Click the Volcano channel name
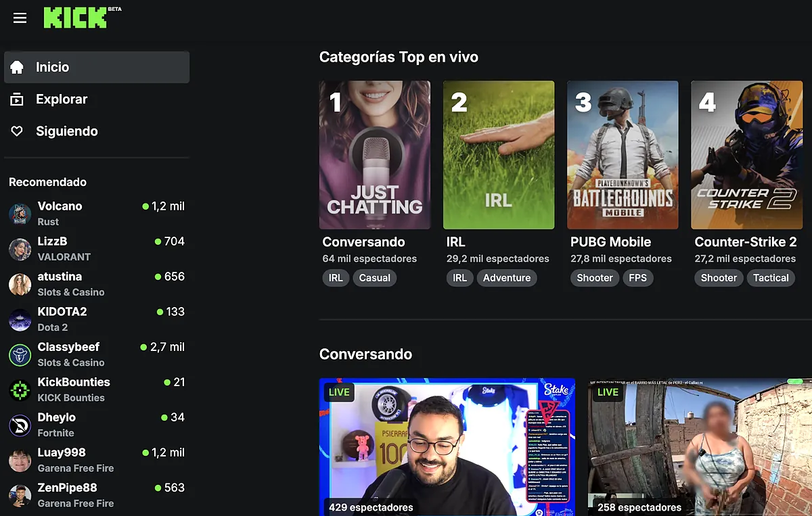Viewport: 812px width, 516px height. coord(60,206)
